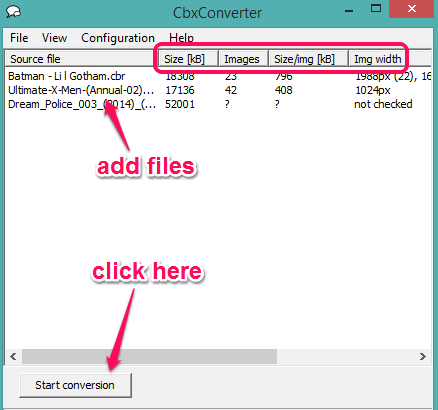The height and width of the screenshot is (410, 438).
Task: Click the 'not checked' width cell
Action: [x=383, y=104]
